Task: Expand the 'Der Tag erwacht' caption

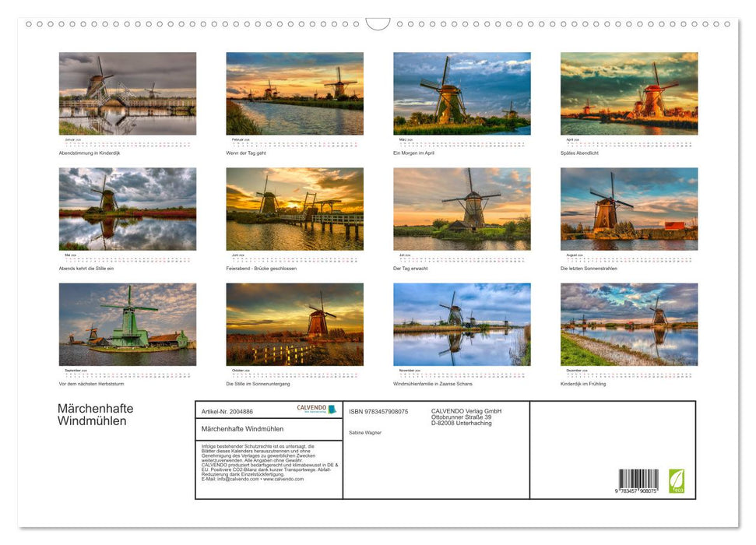Action: click(x=413, y=268)
